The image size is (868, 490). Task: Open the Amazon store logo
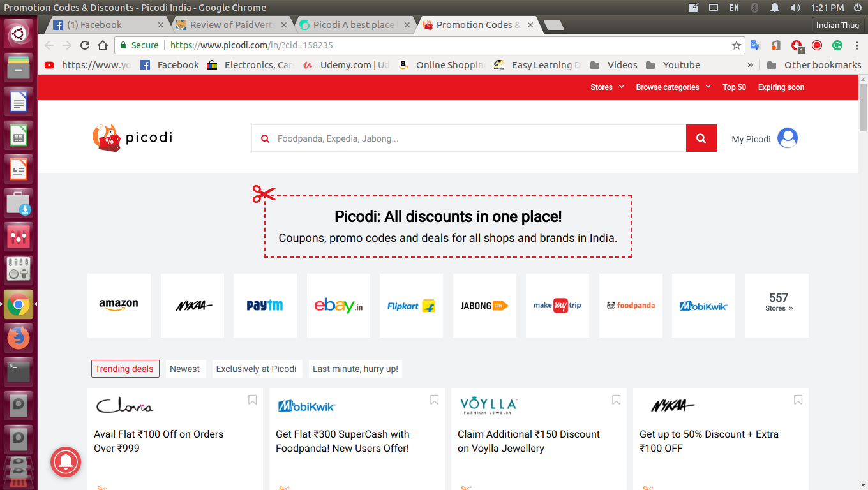pyautogui.click(x=119, y=305)
